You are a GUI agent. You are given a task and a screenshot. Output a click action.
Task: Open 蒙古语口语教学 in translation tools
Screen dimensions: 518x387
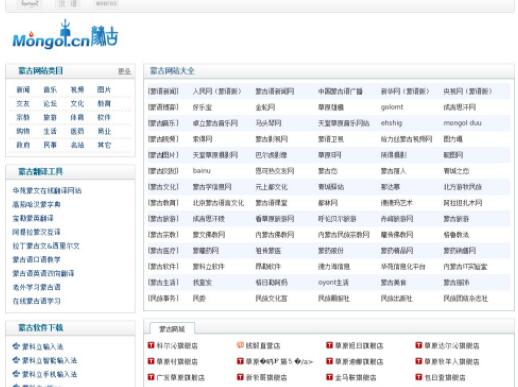pyautogui.click(x=36, y=259)
